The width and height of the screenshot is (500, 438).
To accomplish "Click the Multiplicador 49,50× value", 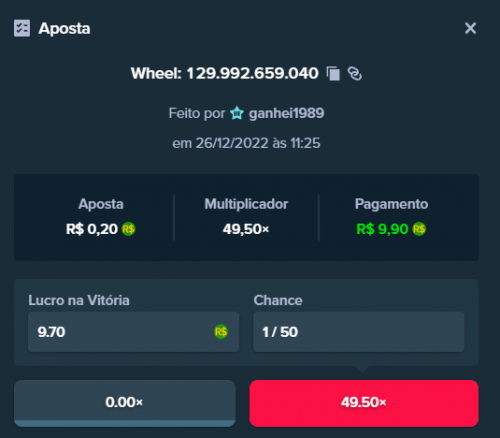I will 246,229.
